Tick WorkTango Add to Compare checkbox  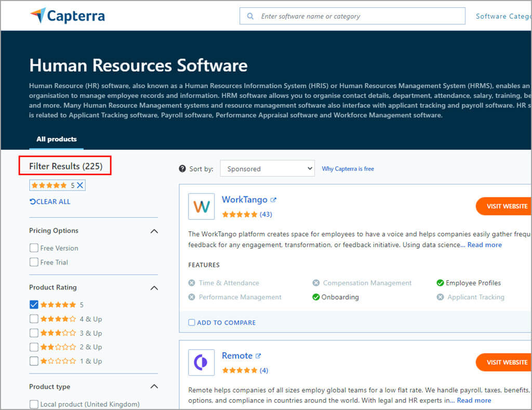click(192, 323)
